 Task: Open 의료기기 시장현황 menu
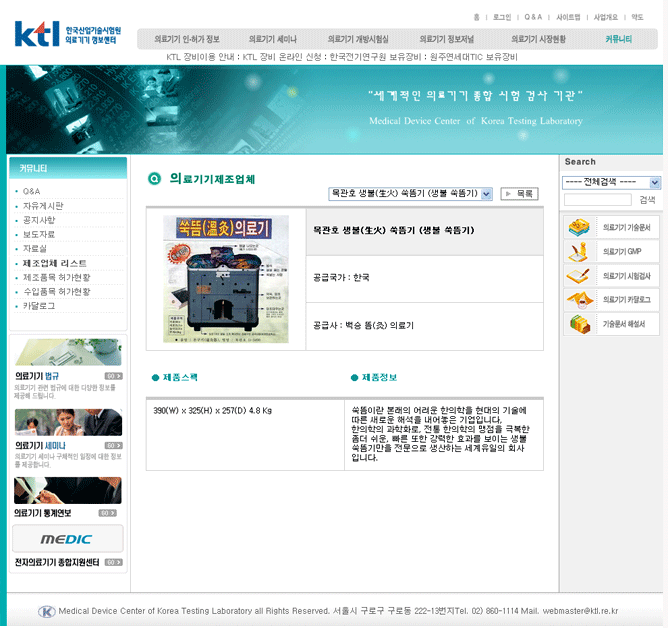point(538,39)
